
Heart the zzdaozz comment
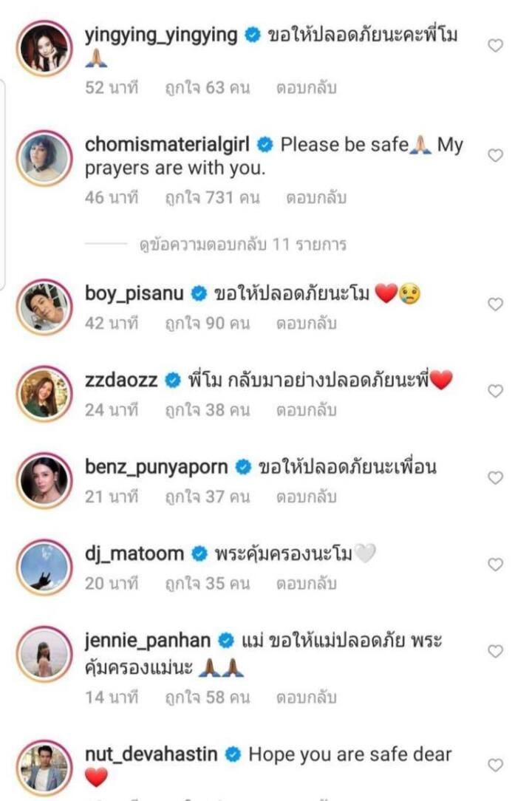tap(496, 391)
